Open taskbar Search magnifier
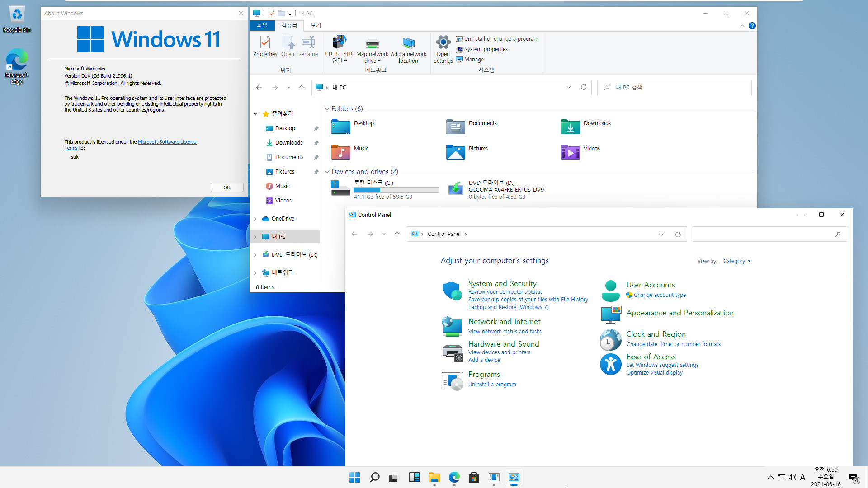 (x=374, y=477)
